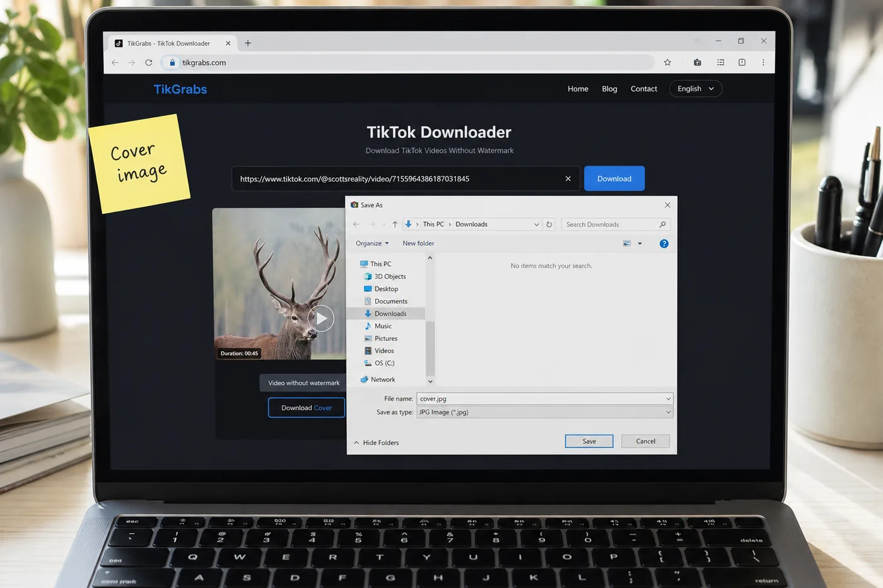This screenshot has height=588, width=883.
Task: Go up one folder level in Save As
Action: click(x=395, y=224)
